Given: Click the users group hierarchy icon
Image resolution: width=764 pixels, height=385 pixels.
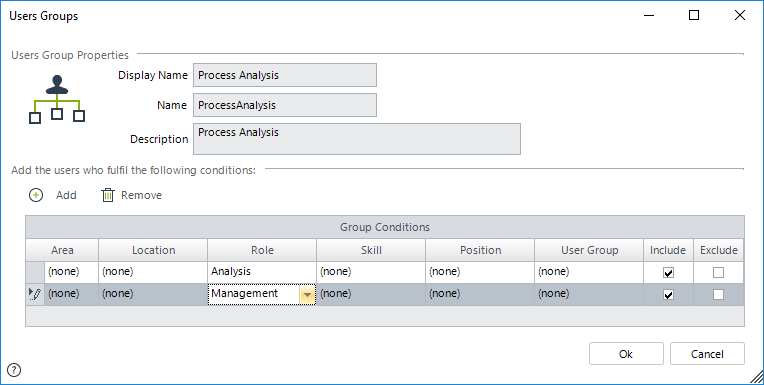Looking at the screenshot, I should [x=57, y=99].
